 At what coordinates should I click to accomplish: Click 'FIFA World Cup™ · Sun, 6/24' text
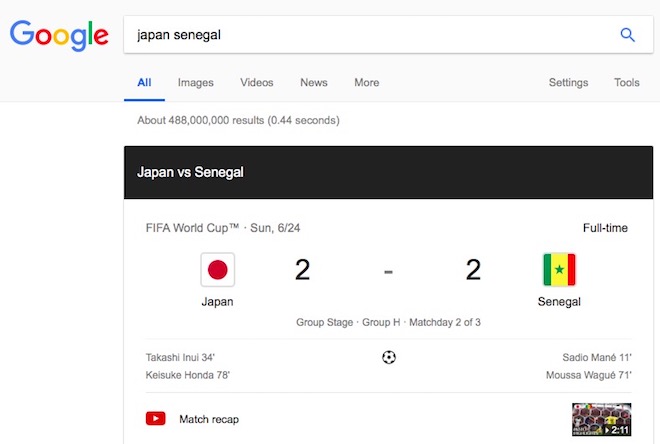(x=223, y=228)
